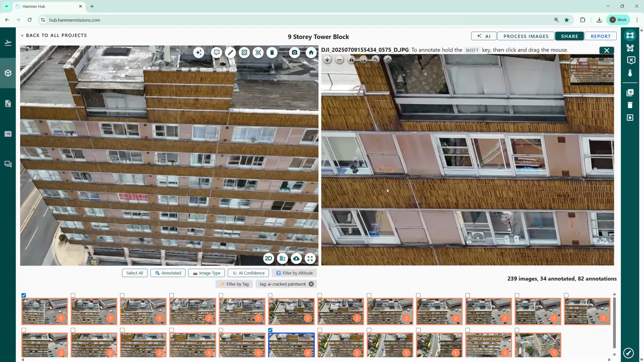Open the Image Type filter dropdown
Viewport: 644px width, 362px height.
(x=207, y=273)
